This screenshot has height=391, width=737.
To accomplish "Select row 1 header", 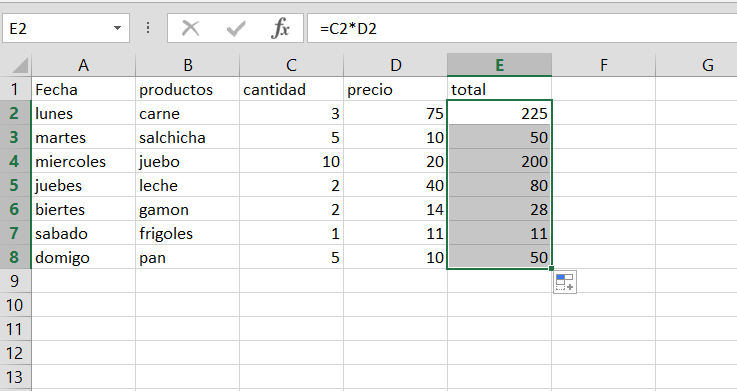I will click(16, 89).
